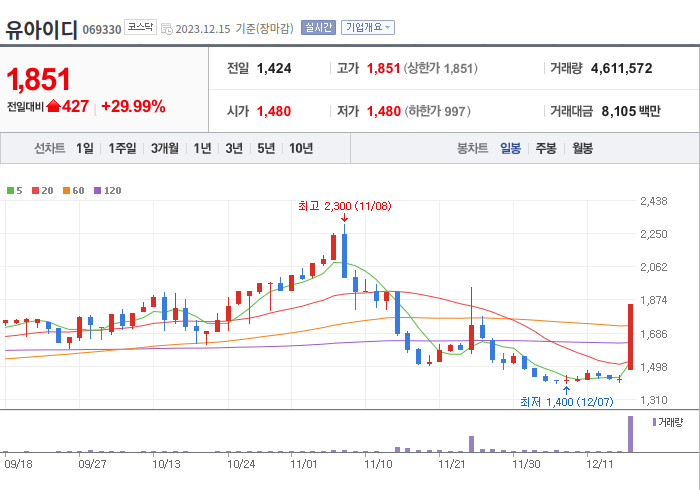Click the green 5-day moving average swatch
This screenshot has height=490, width=700.
10,191
